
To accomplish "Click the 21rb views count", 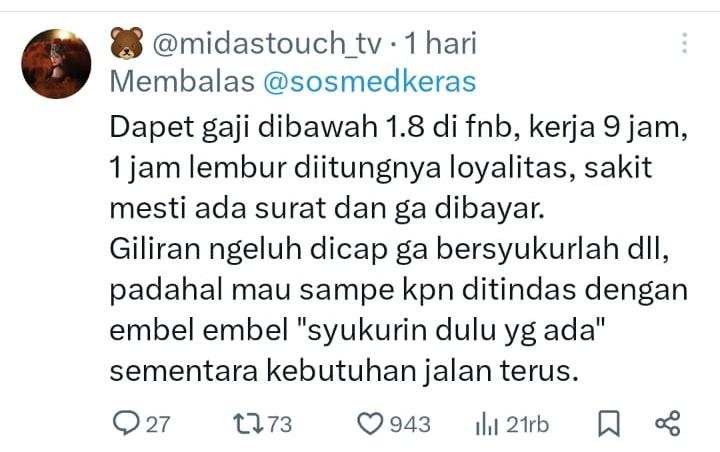I will tap(528, 424).
